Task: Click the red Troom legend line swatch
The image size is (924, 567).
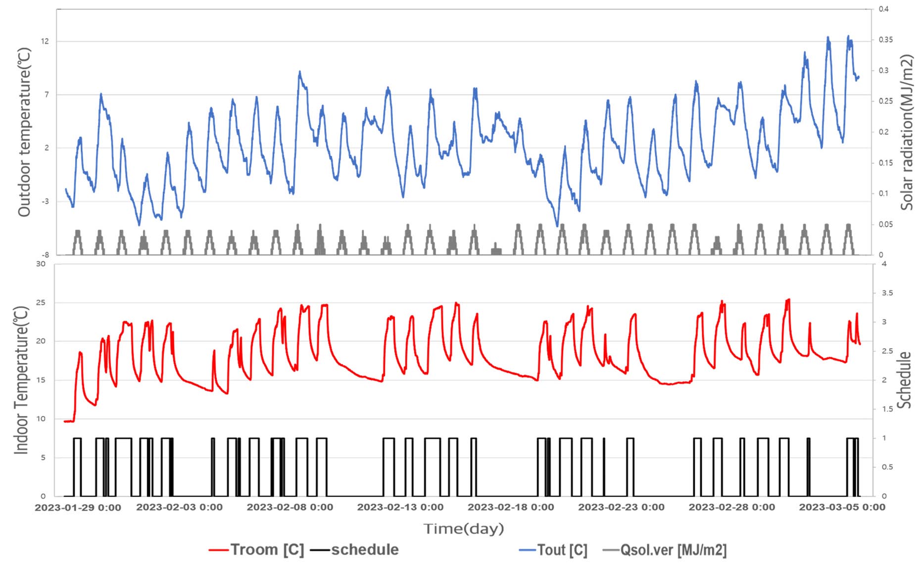Action: tap(219, 550)
